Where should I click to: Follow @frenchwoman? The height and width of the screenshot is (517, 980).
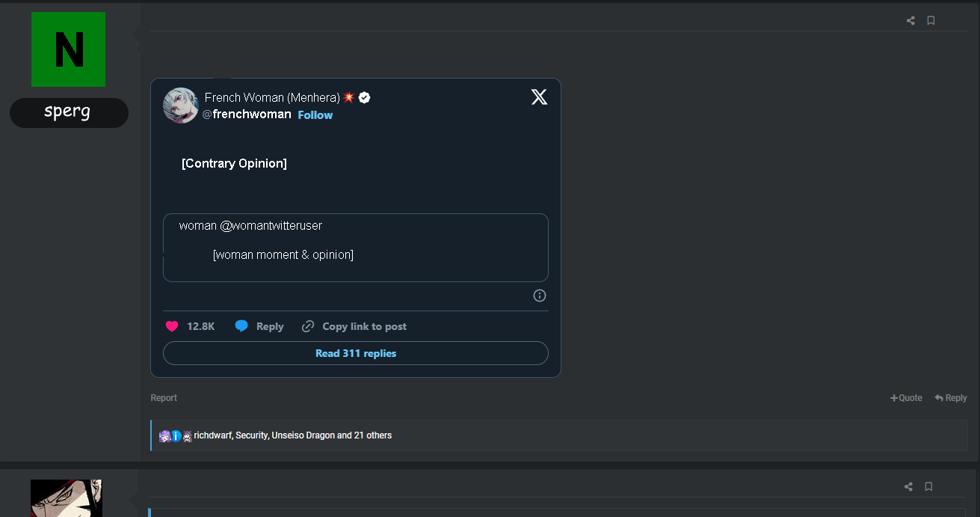(x=315, y=115)
